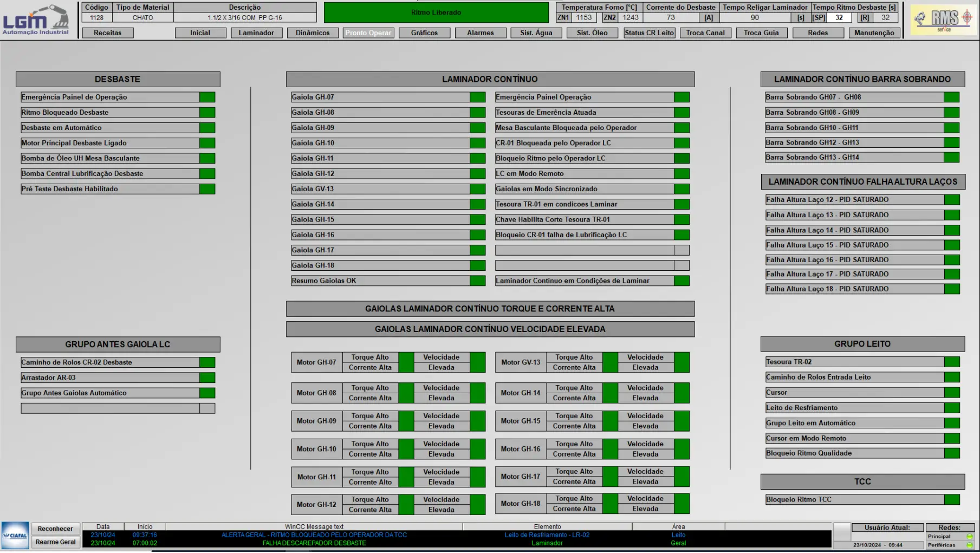Click the green Ritmo Liberado status bar
The image size is (980, 553).
(x=436, y=12)
